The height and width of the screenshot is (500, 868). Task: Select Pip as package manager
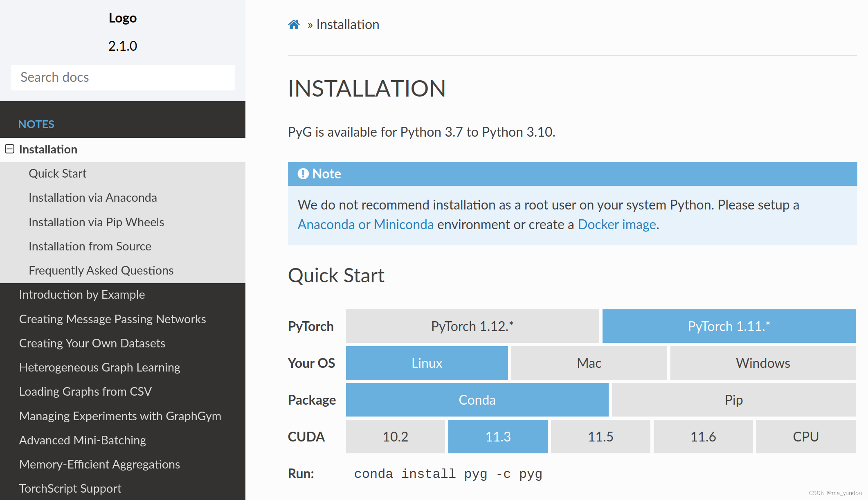(733, 400)
